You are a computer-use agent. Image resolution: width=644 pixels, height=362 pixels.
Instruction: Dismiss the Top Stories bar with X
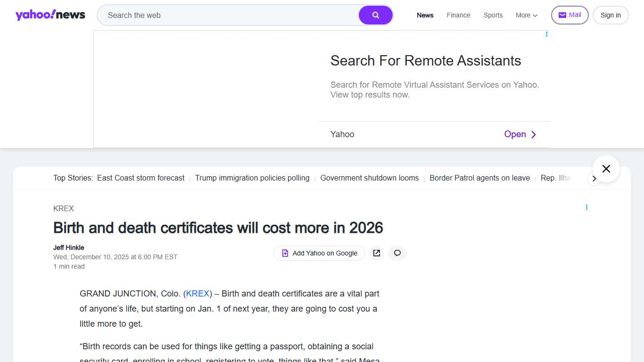(606, 168)
